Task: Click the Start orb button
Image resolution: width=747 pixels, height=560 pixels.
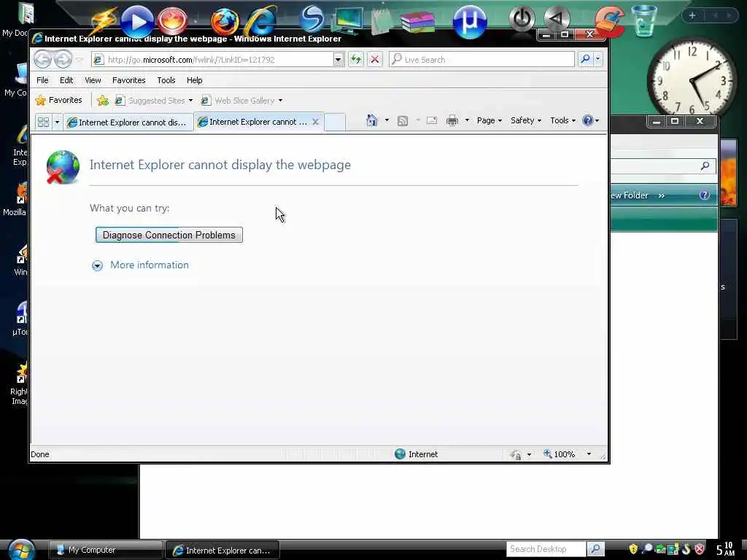Action: click(21, 550)
